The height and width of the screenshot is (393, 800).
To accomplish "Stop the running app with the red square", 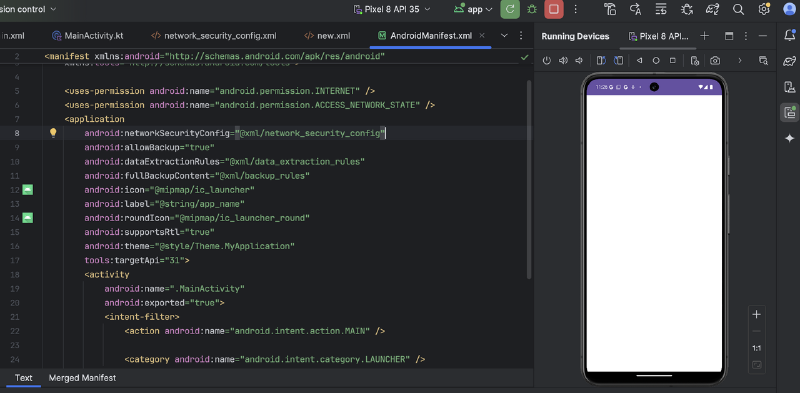I will (554, 9).
